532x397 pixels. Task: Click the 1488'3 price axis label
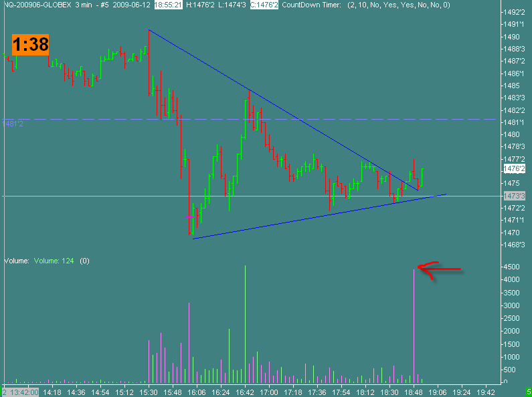(513, 49)
